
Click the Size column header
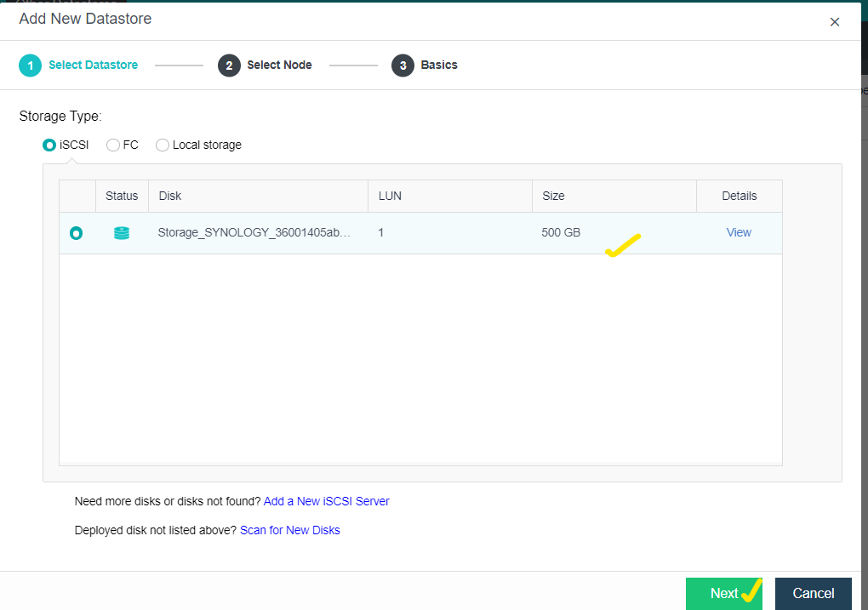[x=553, y=196]
